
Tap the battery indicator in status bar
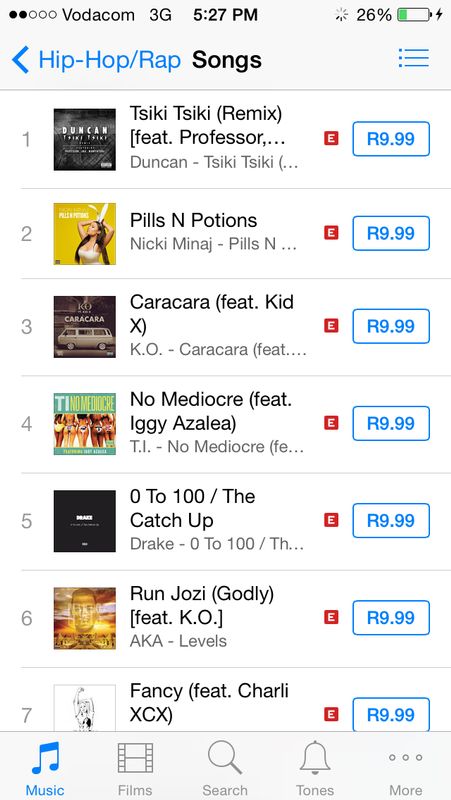pos(414,15)
